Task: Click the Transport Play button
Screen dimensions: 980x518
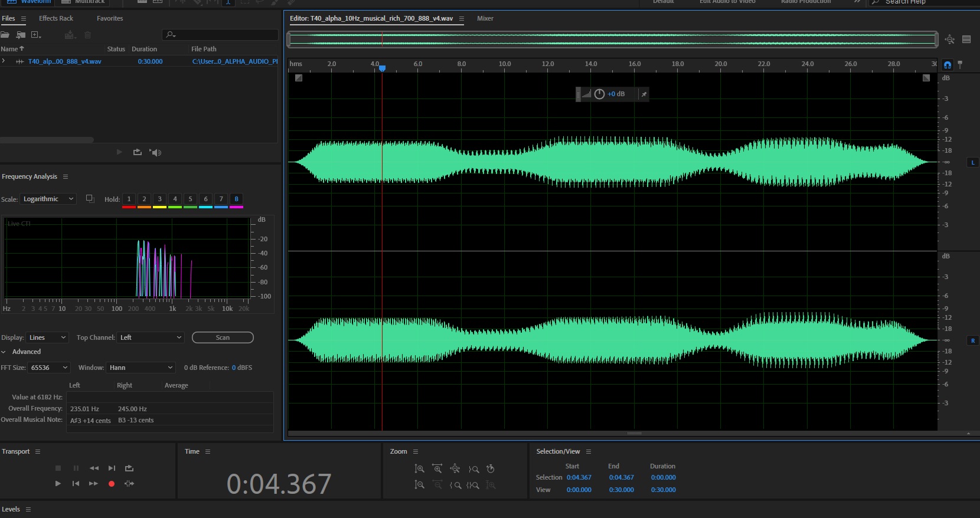Action: pos(58,484)
